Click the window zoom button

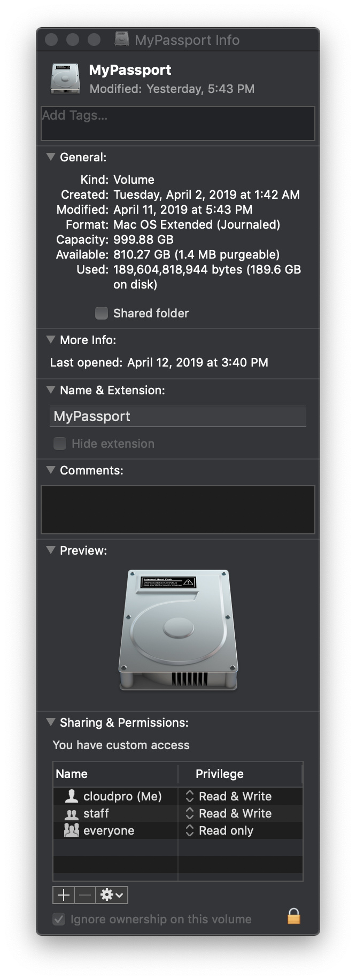coord(94,40)
